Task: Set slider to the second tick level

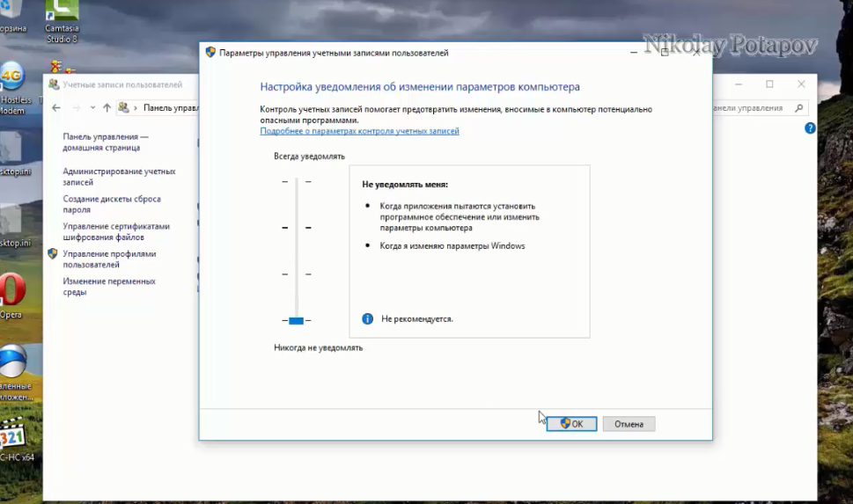Action: [x=297, y=227]
